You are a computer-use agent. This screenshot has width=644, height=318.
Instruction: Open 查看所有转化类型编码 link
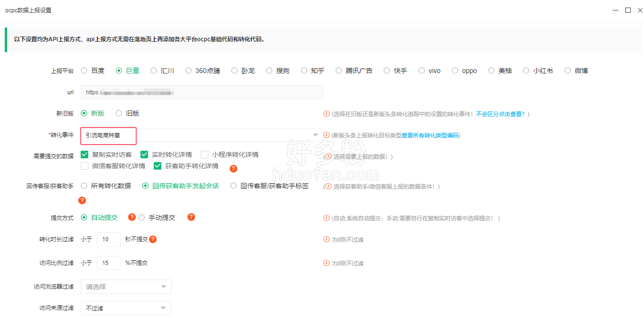[430, 136]
